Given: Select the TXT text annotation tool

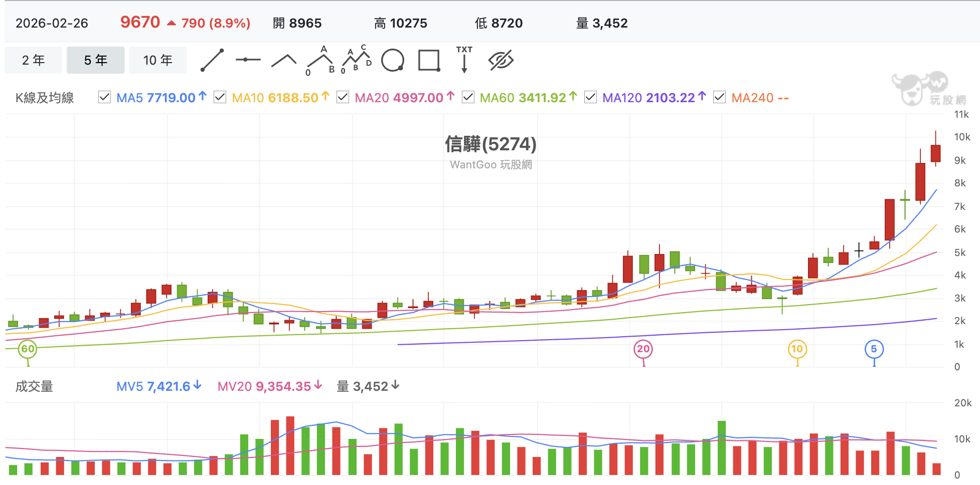Looking at the screenshot, I should pos(464,60).
